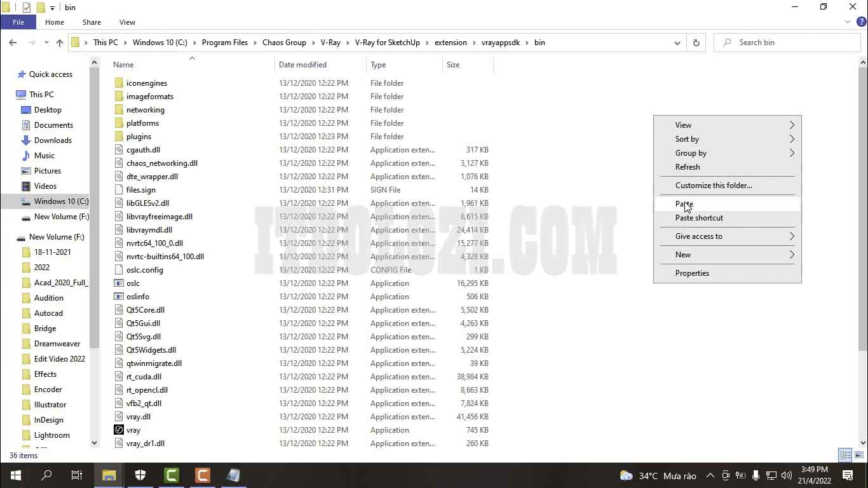Click the Up one level arrow
The height and width of the screenshot is (488, 868).
pyautogui.click(x=60, y=43)
